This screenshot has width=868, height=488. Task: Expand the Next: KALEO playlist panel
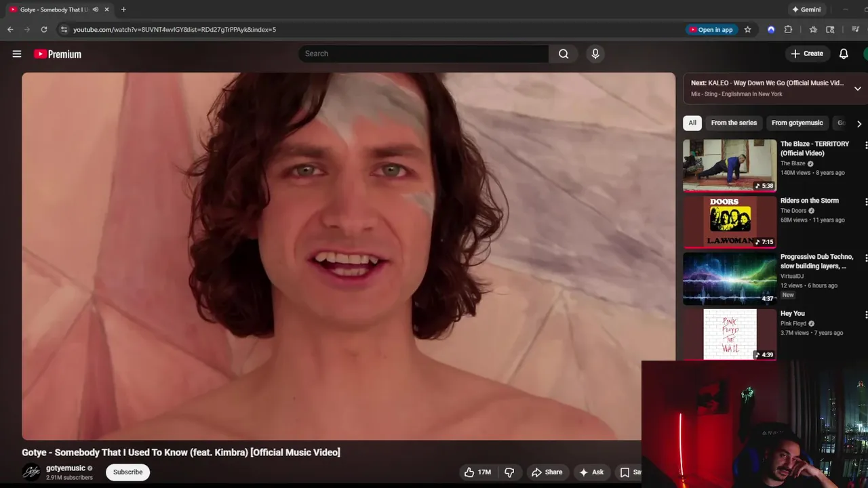point(857,88)
